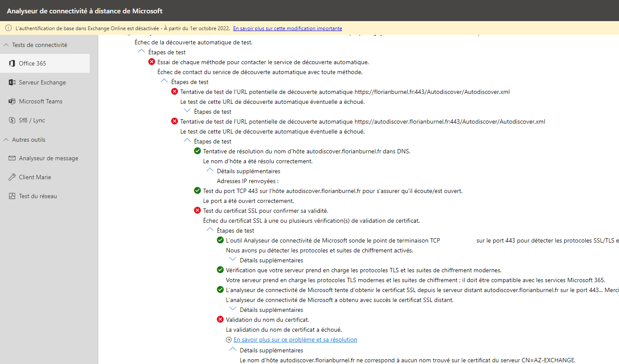Click the red error icon on Validation du nom du certificat
This screenshot has width=619, height=364.
(x=220, y=319)
